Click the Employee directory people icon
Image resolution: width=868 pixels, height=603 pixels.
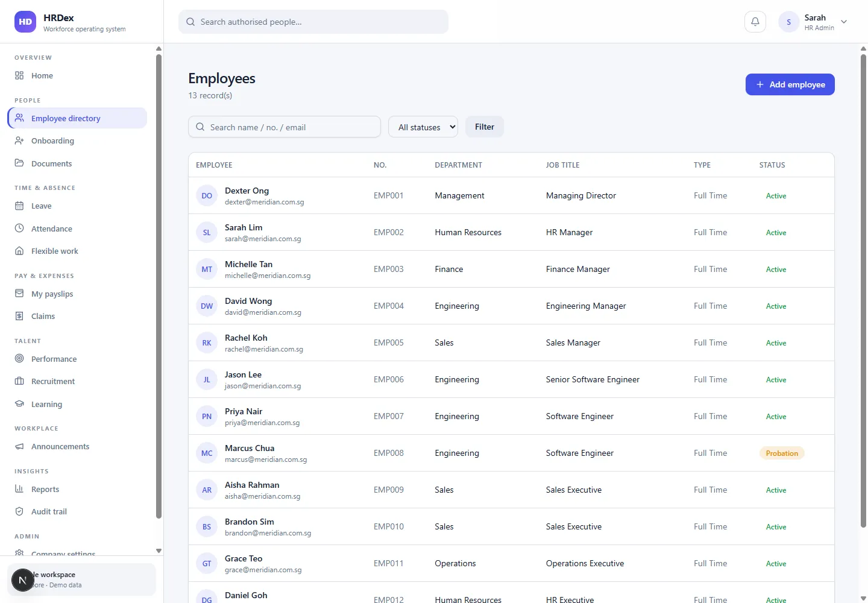[x=19, y=118]
